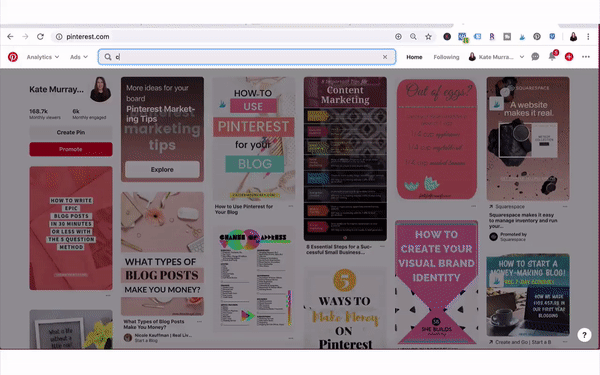The height and width of the screenshot is (375, 600).
Task: Open options dots under the Squarespace promoted pin
Action: pos(565,207)
